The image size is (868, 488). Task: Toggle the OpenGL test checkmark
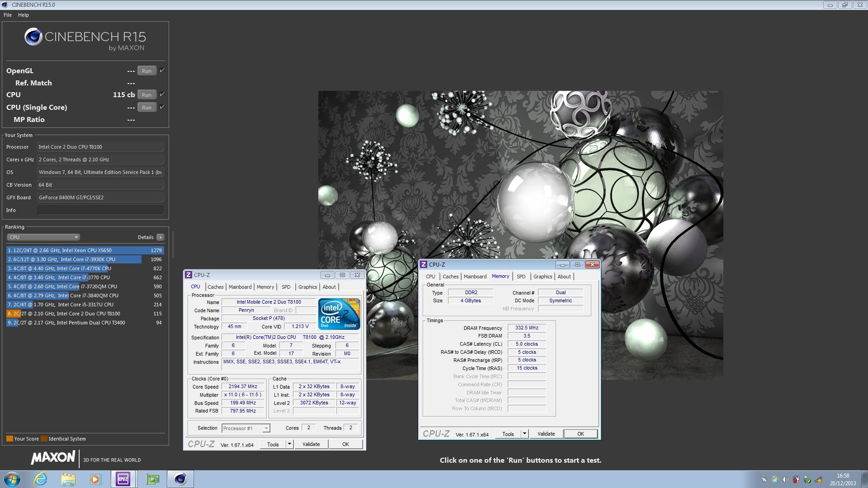click(162, 70)
